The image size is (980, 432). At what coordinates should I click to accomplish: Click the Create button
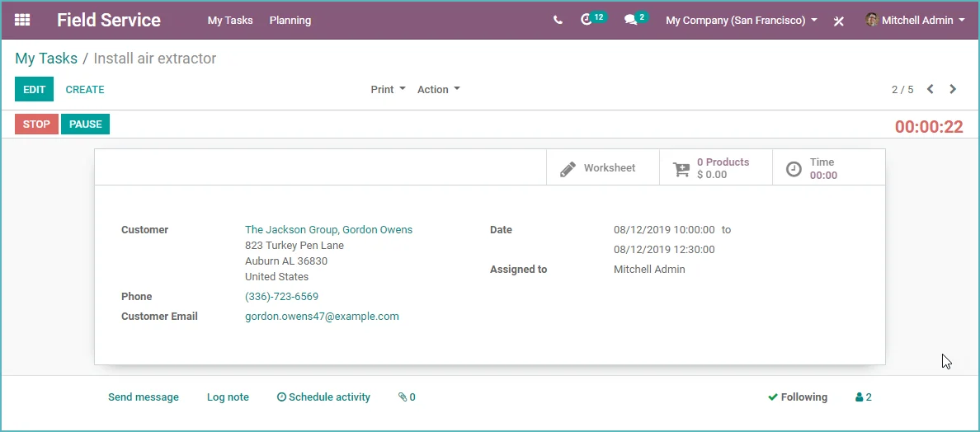tap(85, 89)
